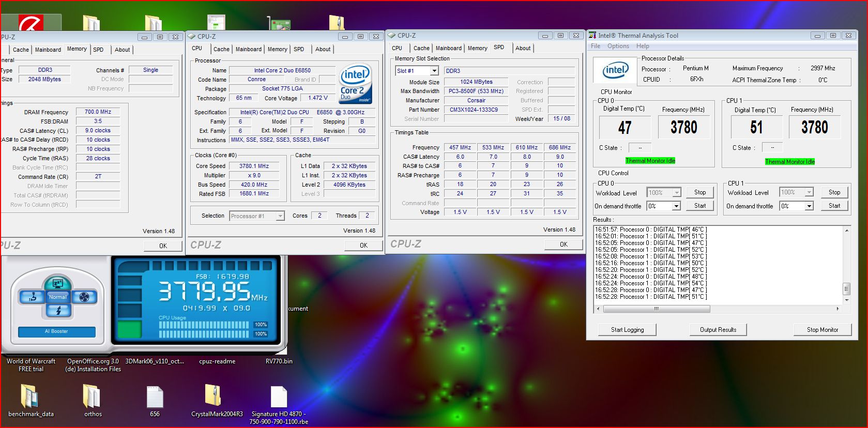Switch to the SPD tab in the middle CPU-Z
868x428 pixels.
coord(299,49)
